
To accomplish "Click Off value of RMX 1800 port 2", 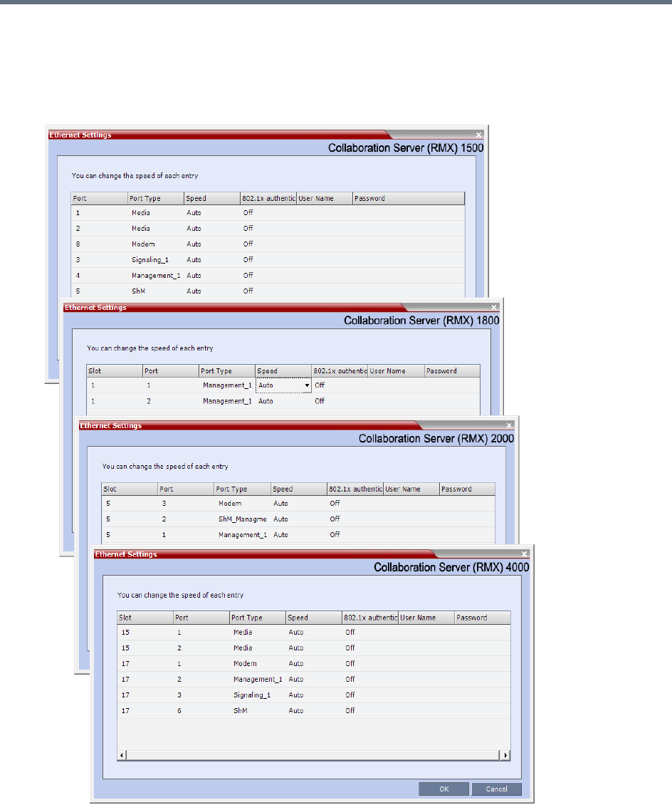I will tap(320, 401).
